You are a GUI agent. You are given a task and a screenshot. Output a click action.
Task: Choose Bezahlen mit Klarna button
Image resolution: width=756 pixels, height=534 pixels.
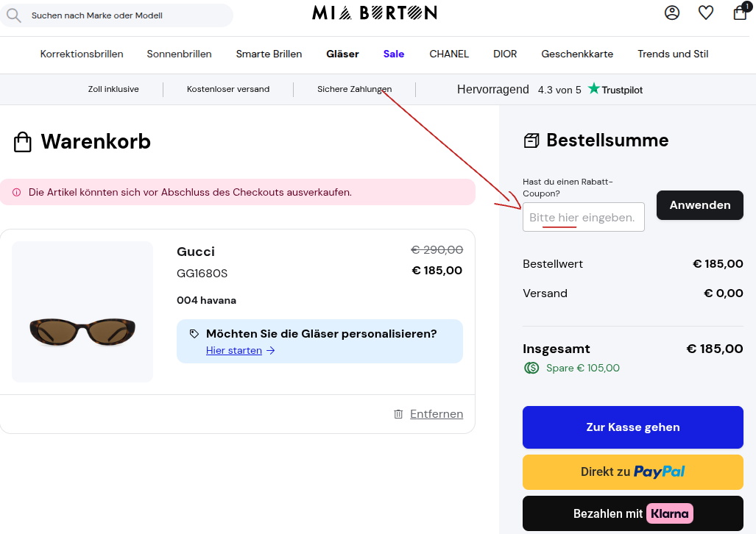[x=632, y=513]
